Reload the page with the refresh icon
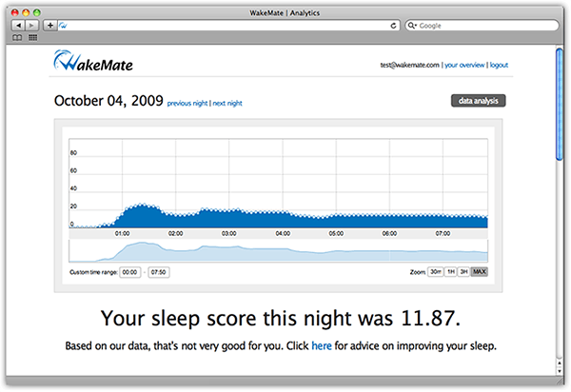The height and width of the screenshot is (392, 571). tap(393, 26)
